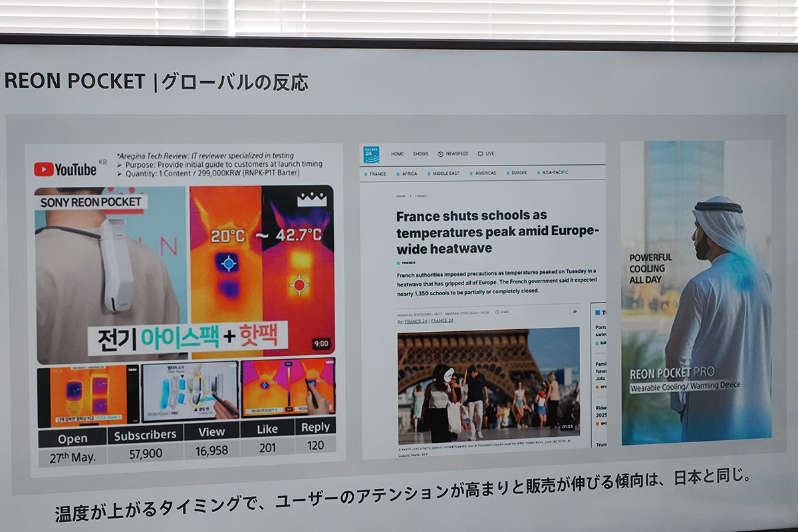
Task: Click the Reply column header
Action: pos(315,426)
